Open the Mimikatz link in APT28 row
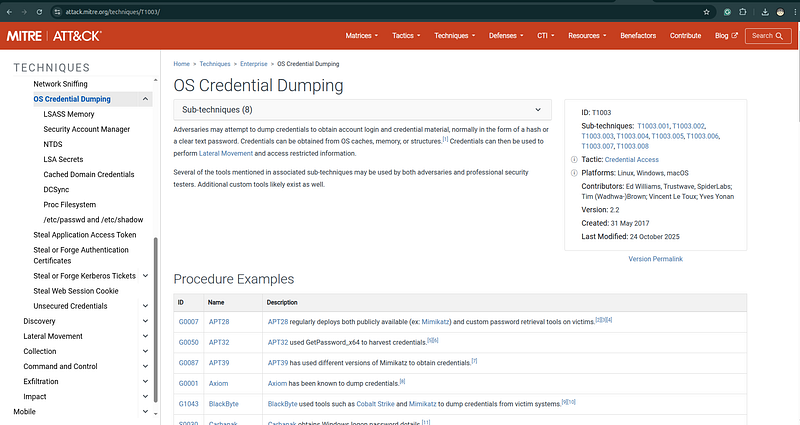The width and height of the screenshot is (800, 425). click(x=435, y=322)
